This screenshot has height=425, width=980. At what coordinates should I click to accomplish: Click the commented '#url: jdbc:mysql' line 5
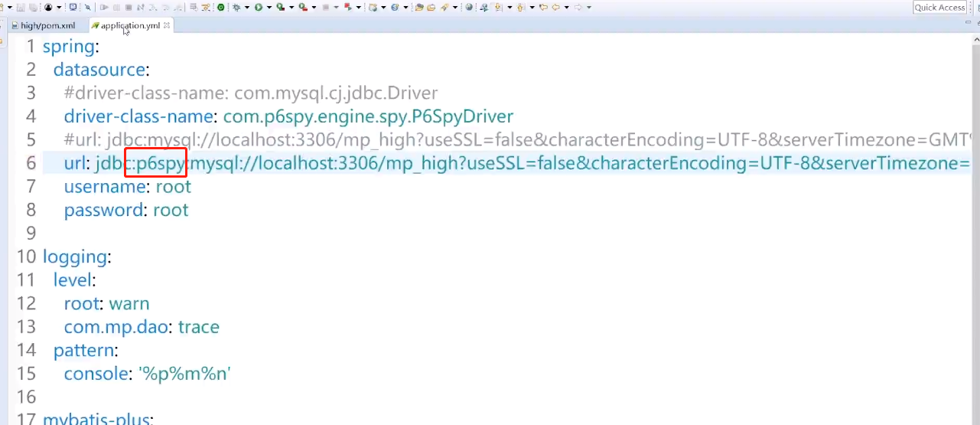[517, 140]
